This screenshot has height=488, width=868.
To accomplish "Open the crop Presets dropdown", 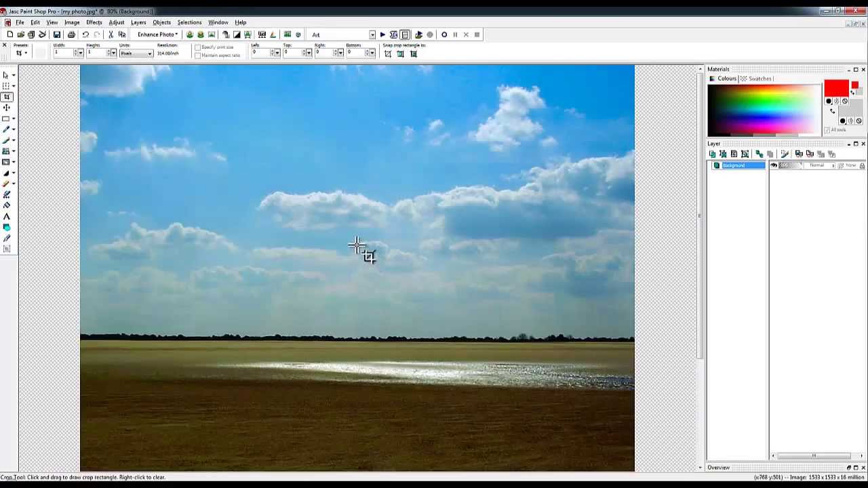I will 21,53.
